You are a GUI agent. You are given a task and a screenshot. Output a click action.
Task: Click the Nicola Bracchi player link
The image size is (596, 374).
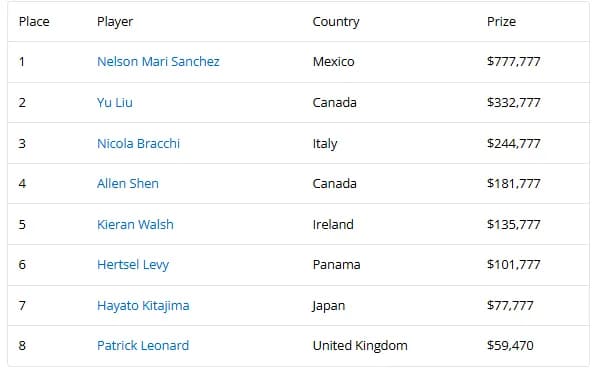[138, 144]
